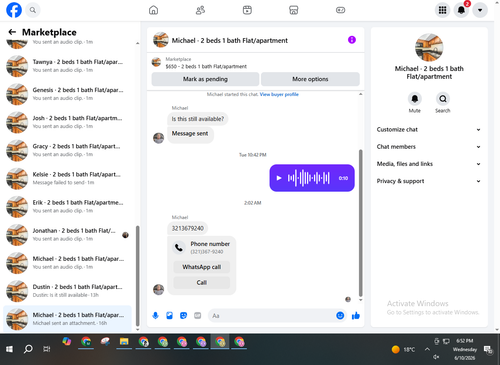Open Tawnya conversation in list
This screenshot has height=365, width=500.
point(67,66)
